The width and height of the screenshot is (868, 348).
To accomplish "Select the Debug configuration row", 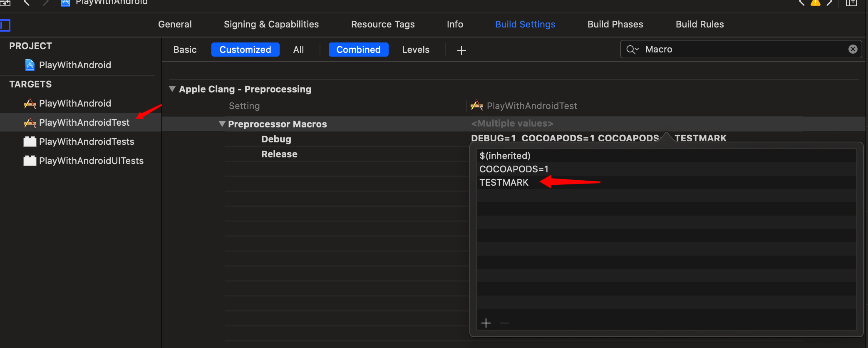I will coord(276,139).
